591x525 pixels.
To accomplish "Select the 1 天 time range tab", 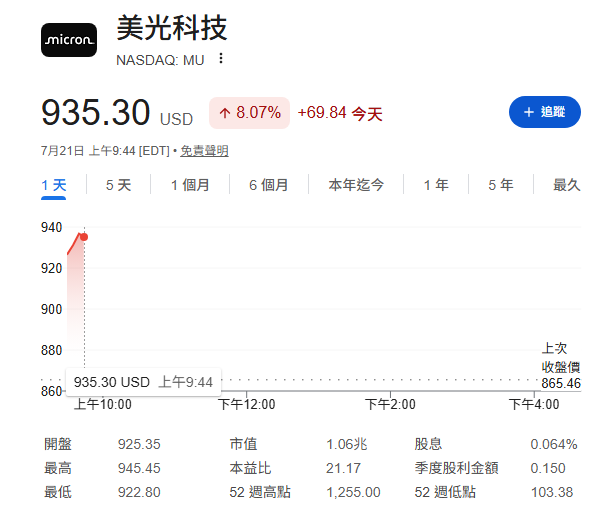I will [54, 185].
